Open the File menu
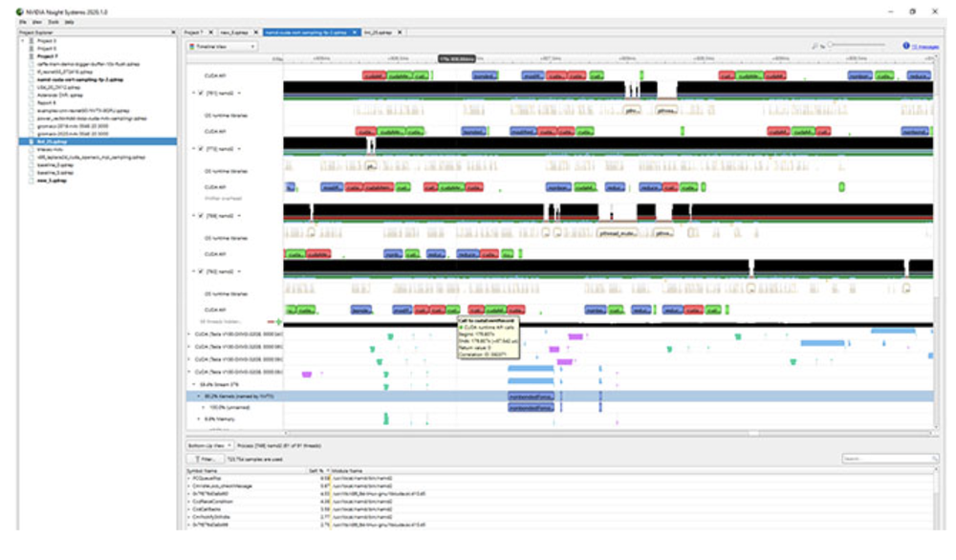 [x=23, y=22]
